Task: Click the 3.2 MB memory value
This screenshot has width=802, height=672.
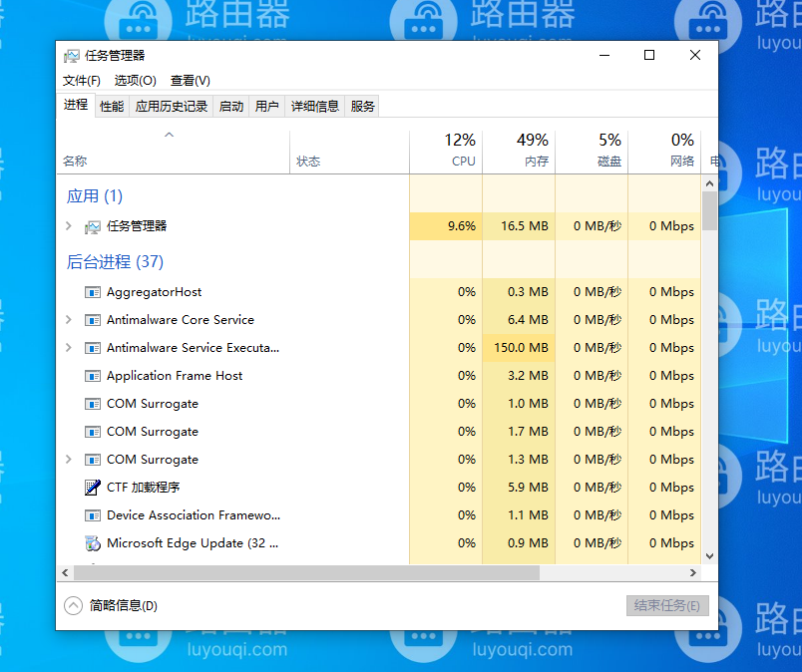Action: 528,376
